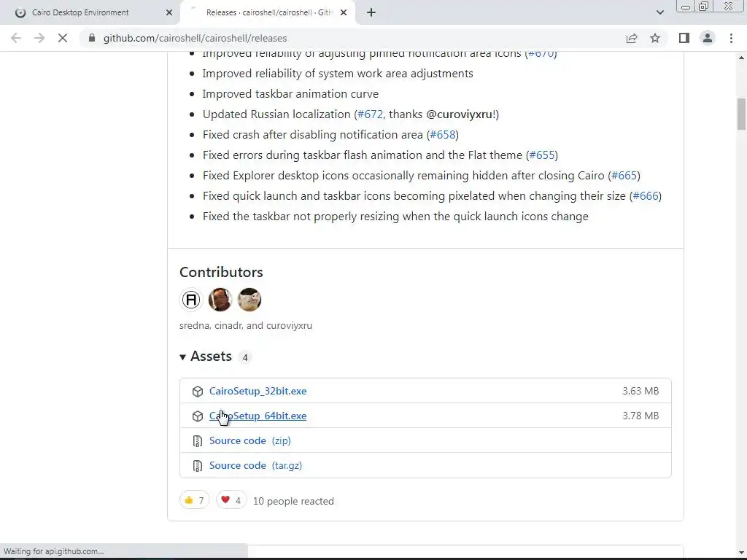Viewport: 747px width, 560px height.
Task: Click the address bar URL
Action: pyautogui.click(x=196, y=38)
